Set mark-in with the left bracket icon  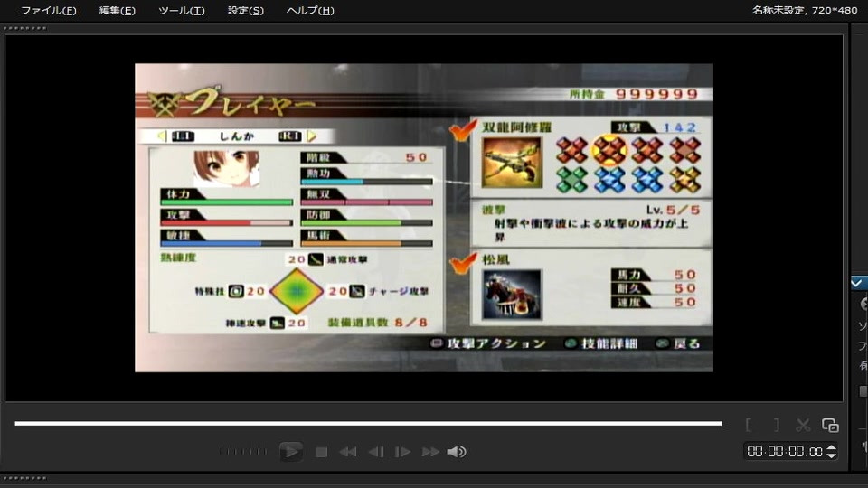click(x=749, y=425)
